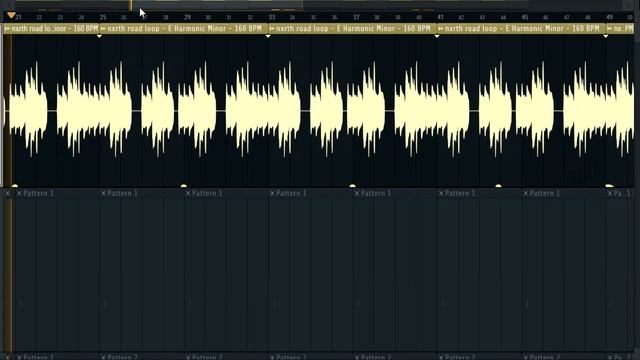Click waveform of audio clip spanning bars 25 to 33
This screenshot has width=640, height=360.
pyautogui.click(x=184, y=110)
